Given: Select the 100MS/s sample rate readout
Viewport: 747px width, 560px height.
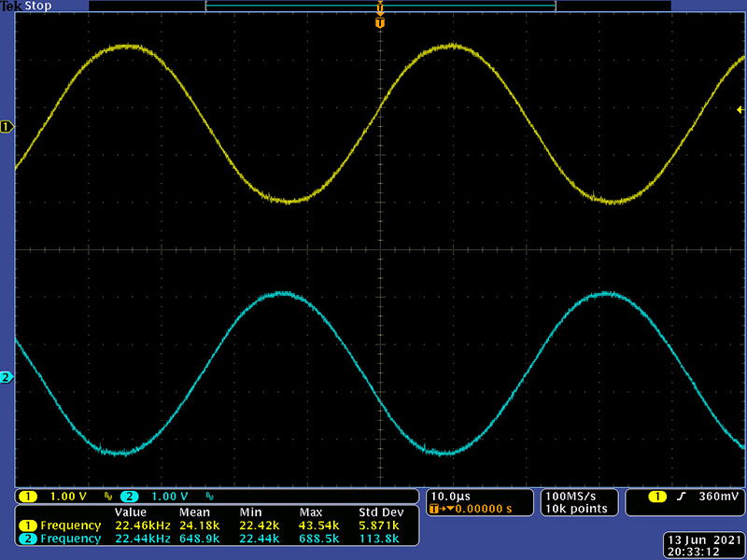Looking at the screenshot, I should tap(571, 496).
